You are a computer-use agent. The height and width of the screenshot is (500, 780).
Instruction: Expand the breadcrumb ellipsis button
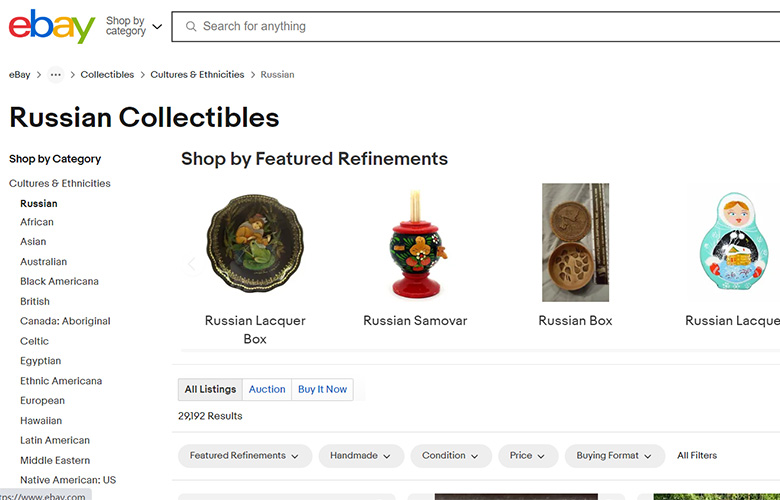(x=55, y=75)
